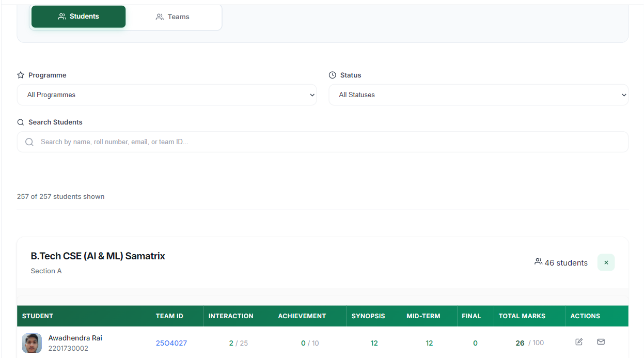Click the people icon next to 46 students

click(x=538, y=262)
